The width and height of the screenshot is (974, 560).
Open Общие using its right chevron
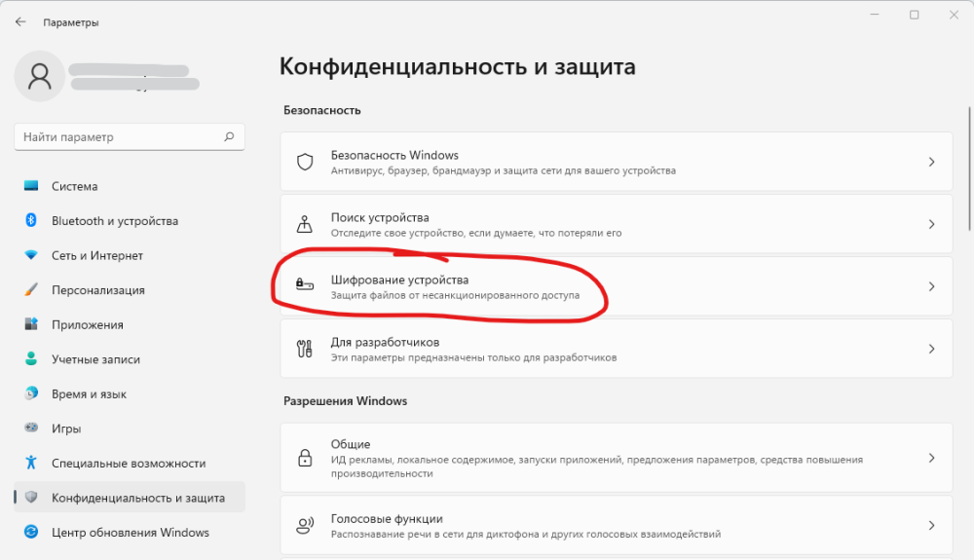pos(931,458)
